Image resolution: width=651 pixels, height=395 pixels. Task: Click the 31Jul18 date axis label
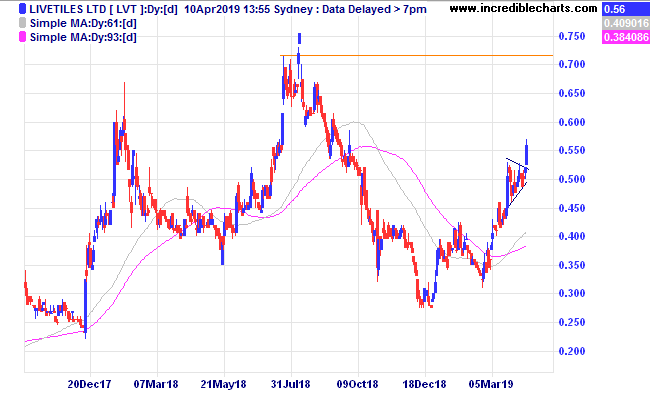pos(290,384)
